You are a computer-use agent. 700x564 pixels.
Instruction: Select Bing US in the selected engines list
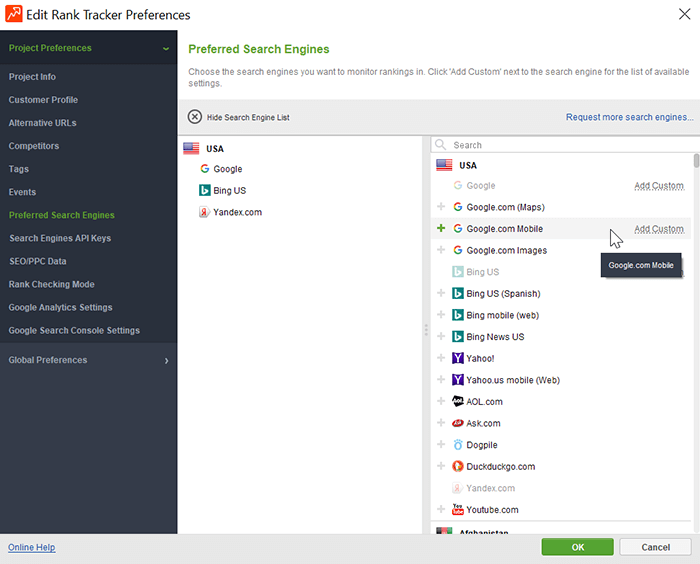click(229, 191)
